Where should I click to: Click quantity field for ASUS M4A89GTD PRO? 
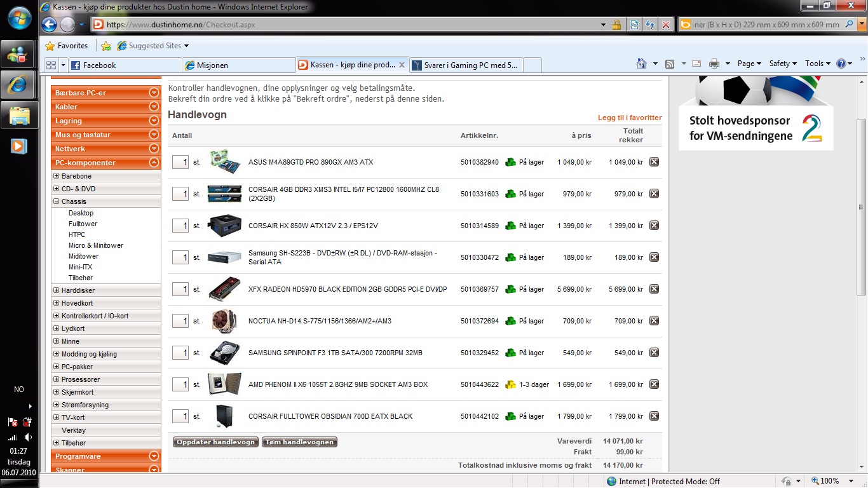tap(180, 162)
